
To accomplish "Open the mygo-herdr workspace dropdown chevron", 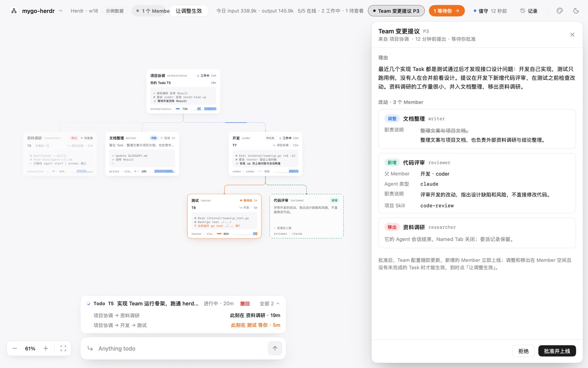I will 61,11.
